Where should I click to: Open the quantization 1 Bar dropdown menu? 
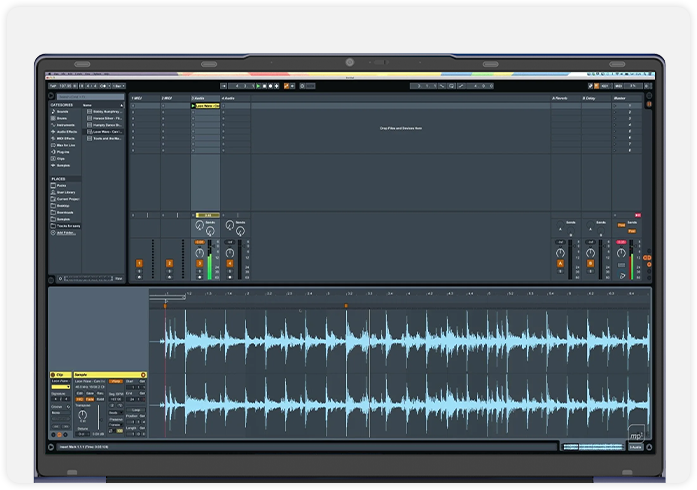point(118,86)
